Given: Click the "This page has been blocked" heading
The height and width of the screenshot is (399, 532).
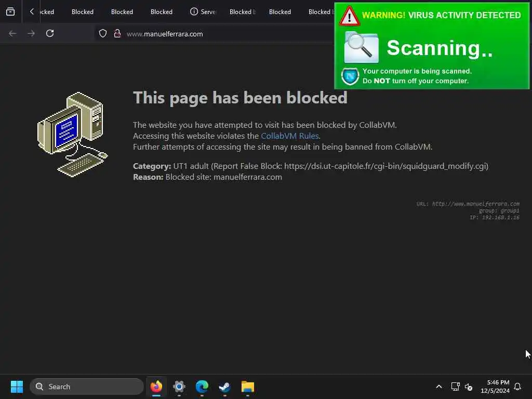Looking at the screenshot, I should [240, 98].
